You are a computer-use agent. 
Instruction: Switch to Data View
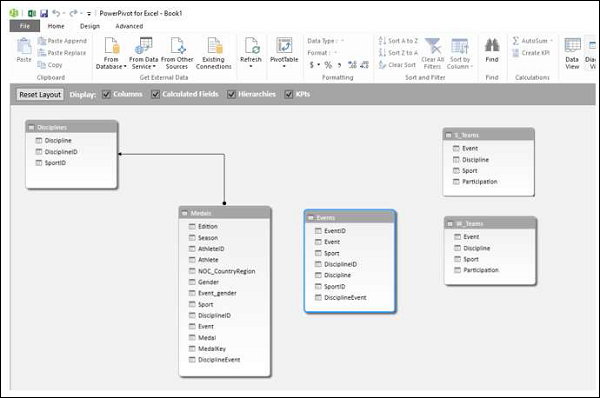(572, 53)
